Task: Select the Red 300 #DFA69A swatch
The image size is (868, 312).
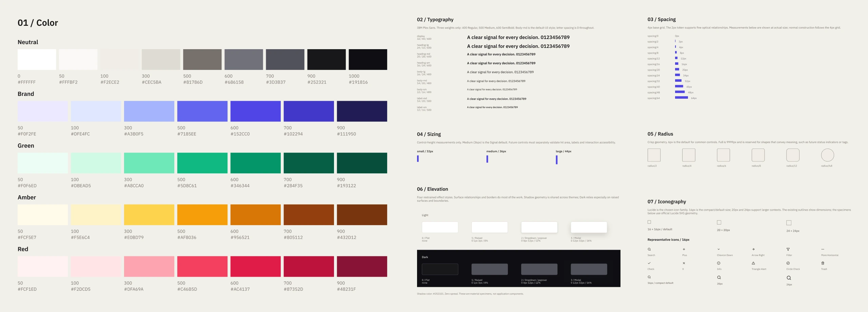Action: pos(149,267)
